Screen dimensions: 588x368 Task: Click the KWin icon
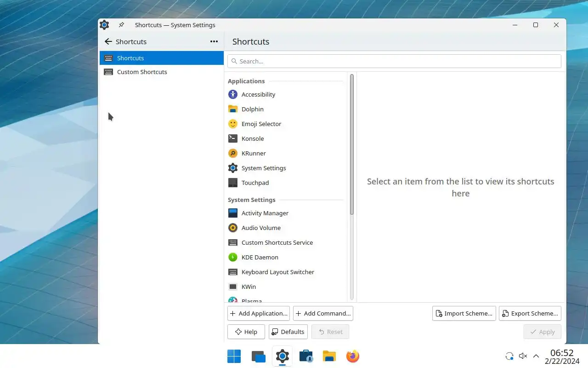pyautogui.click(x=233, y=287)
